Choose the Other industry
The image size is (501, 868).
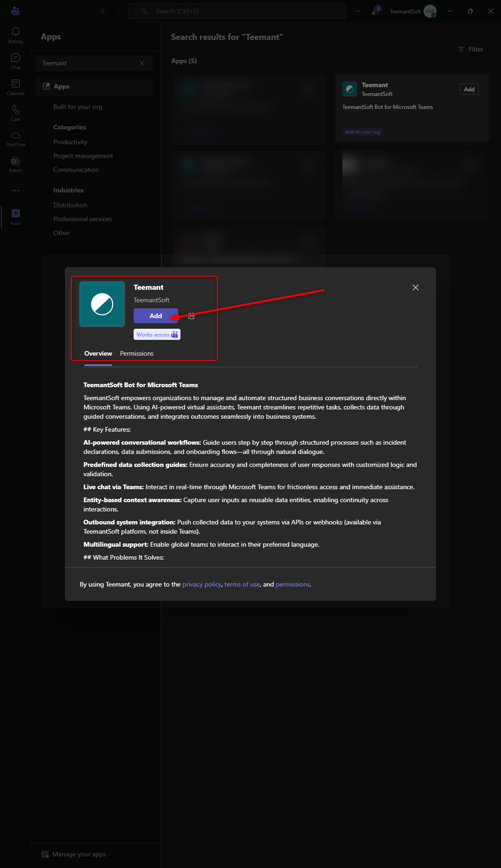point(61,233)
